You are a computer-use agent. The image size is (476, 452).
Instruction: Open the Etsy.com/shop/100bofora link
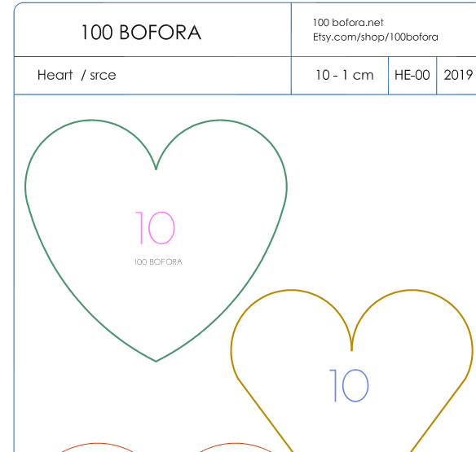point(376,37)
